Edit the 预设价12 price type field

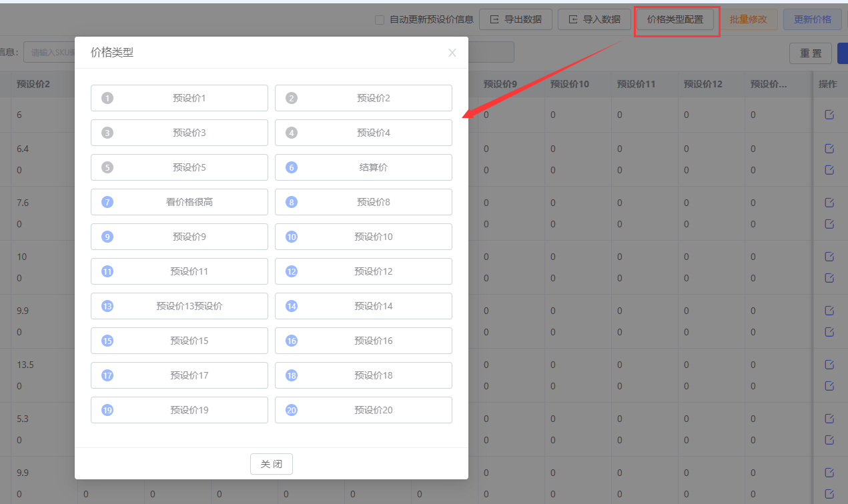click(x=364, y=271)
